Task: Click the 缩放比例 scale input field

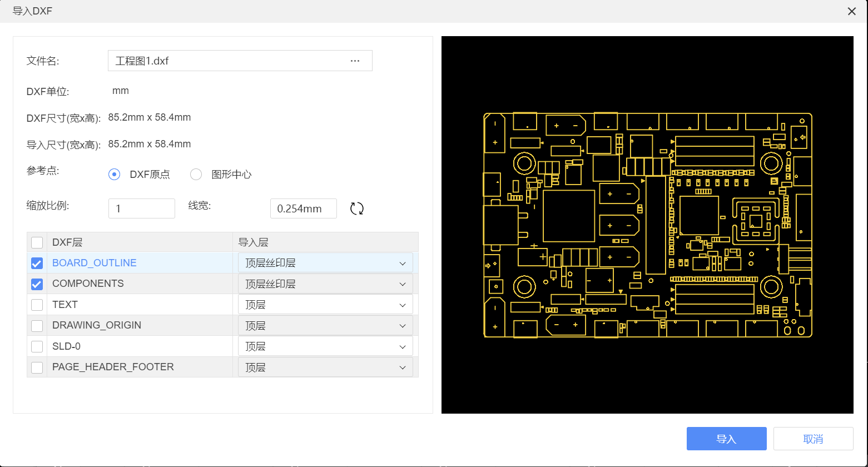Action: pyautogui.click(x=142, y=208)
